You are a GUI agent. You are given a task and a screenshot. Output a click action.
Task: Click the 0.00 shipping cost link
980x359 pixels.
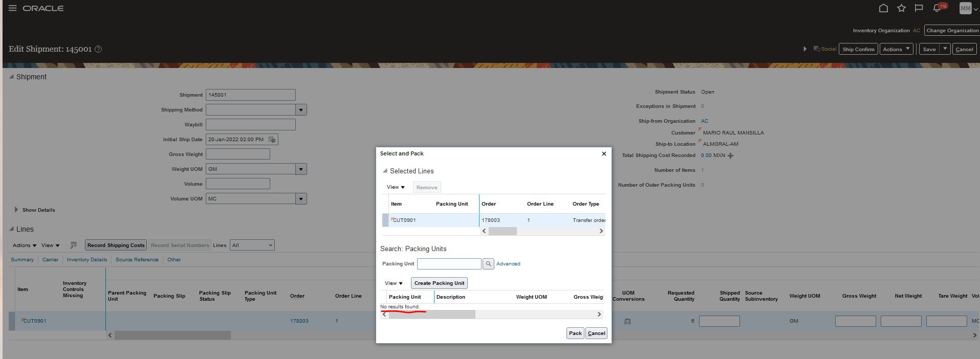tap(706, 155)
